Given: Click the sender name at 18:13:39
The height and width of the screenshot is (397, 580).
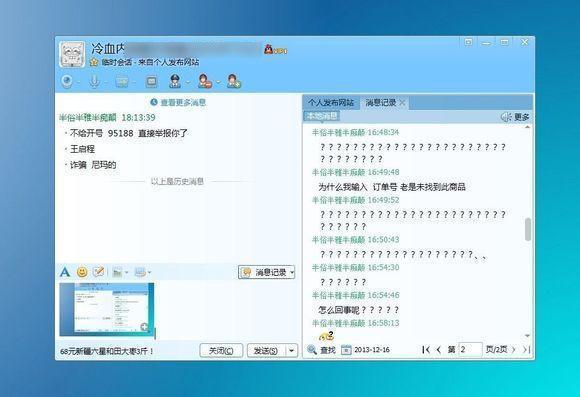Looking at the screenshot, I should coord(88,118).
